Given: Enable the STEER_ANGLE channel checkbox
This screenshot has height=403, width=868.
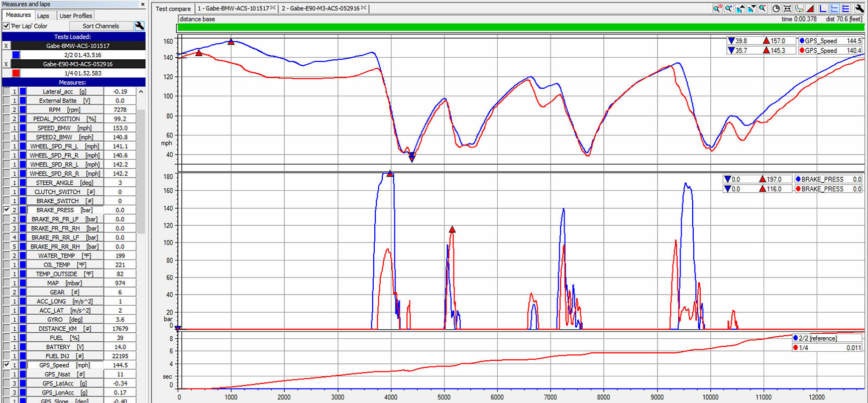Looking at the screenshot, I should 7,183.
